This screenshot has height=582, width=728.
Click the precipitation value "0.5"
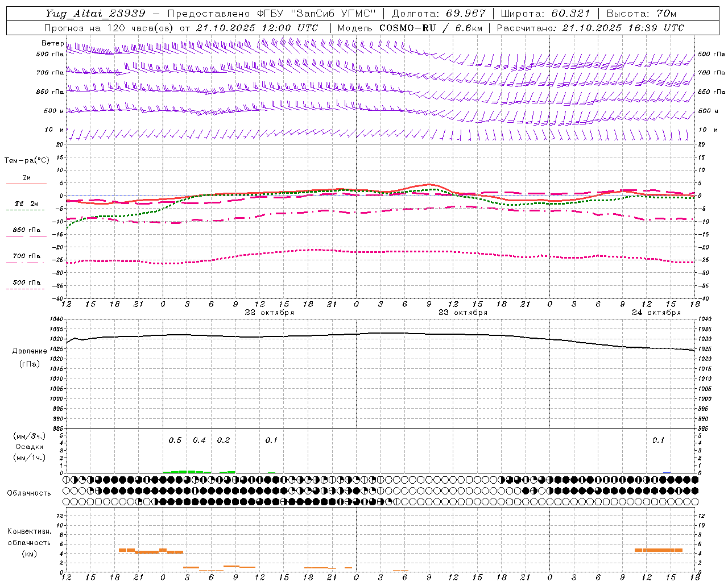point(175,440)
